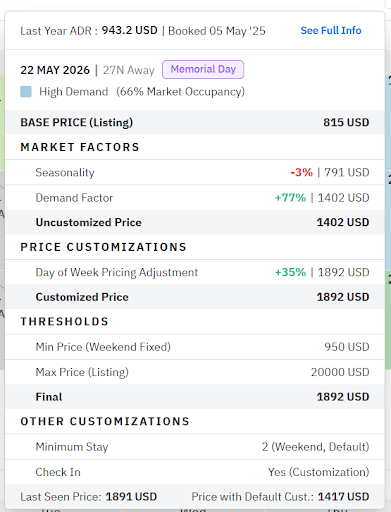Click the 950 USD min price value
Screen dimensions: 391x512
click(347, 347)
